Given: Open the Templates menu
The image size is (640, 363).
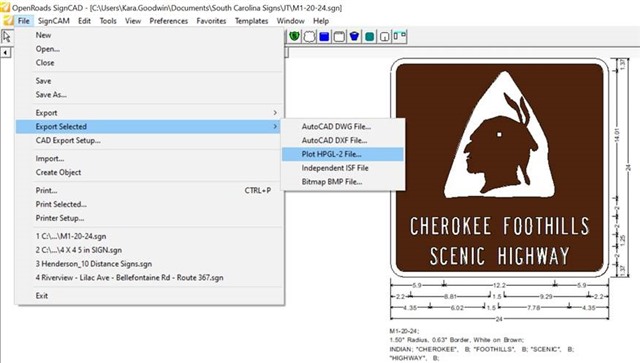Looking at the screenshot, I should 251,21.
